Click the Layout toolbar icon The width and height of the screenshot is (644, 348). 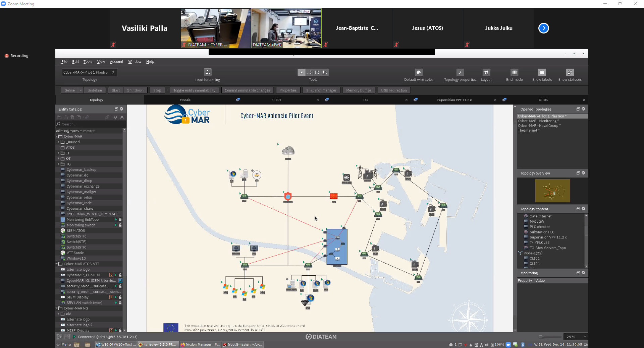[x=486, y=72]
